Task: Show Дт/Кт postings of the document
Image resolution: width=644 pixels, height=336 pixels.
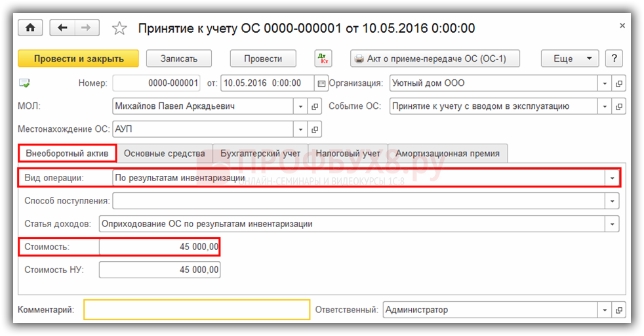Action: coord(323,59)
